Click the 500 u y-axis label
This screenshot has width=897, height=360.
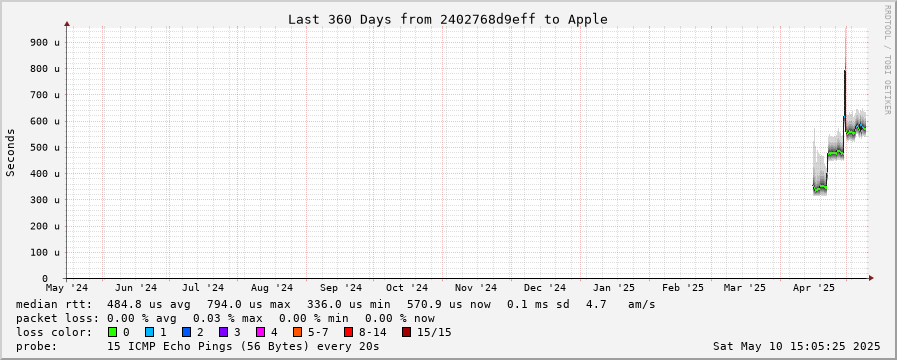49,147
